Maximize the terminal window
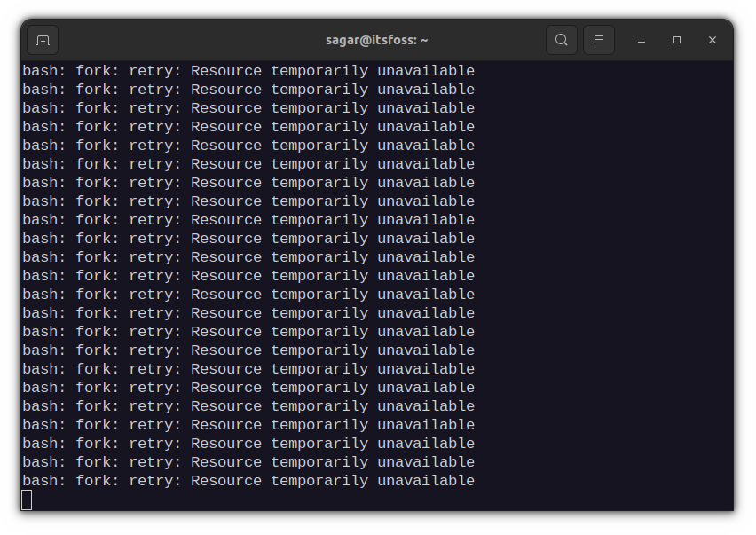This screenshot has height=535, width=756. click(677, 40)
